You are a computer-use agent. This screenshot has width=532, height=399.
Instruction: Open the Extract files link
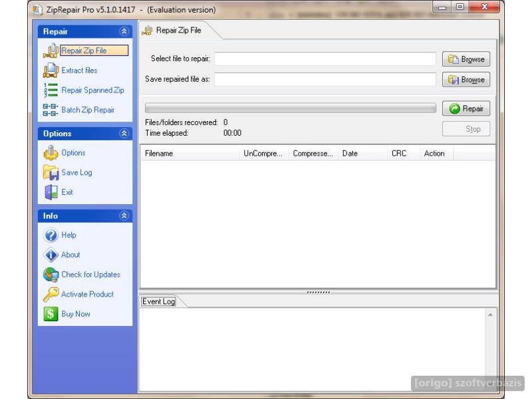[x=79, y=70]
